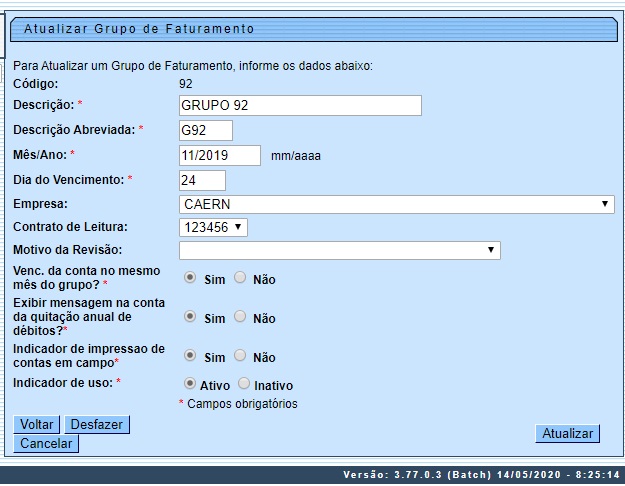Choose Não for impressão de contas em campo
625x486 pixels.
point(239,356)
